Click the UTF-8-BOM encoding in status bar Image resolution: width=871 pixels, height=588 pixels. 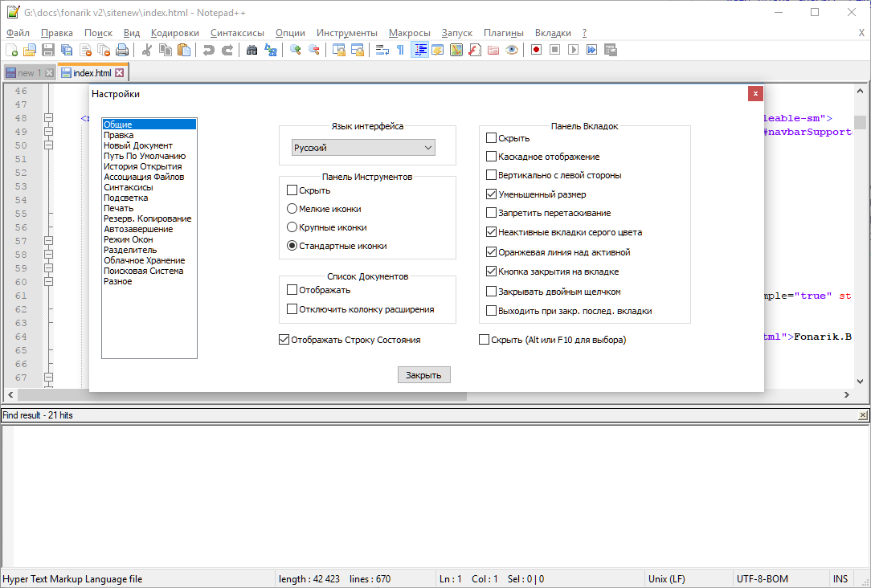point(762,579)
